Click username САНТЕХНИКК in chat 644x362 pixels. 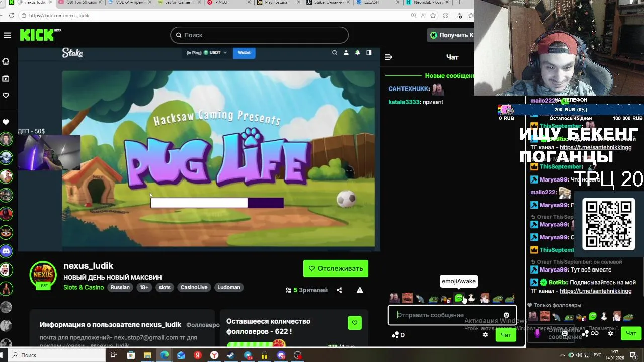click(x=408, y=88)
